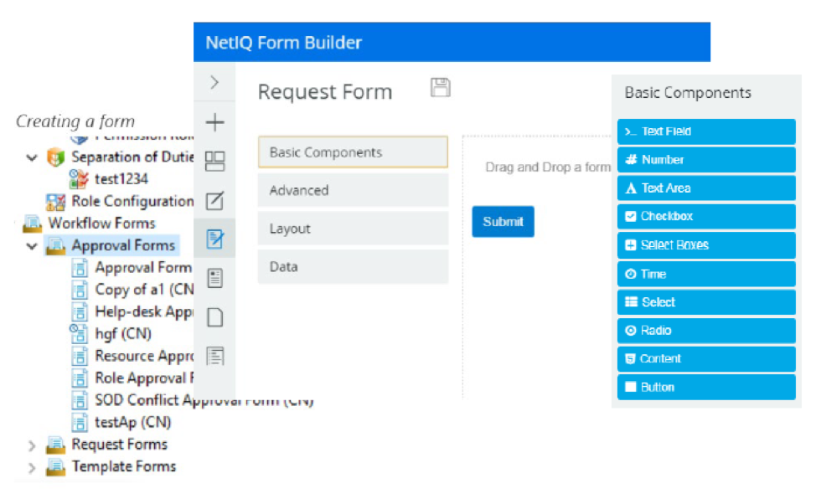Open the Data components section
Viewport: 816px width, 504px height.
353,267
